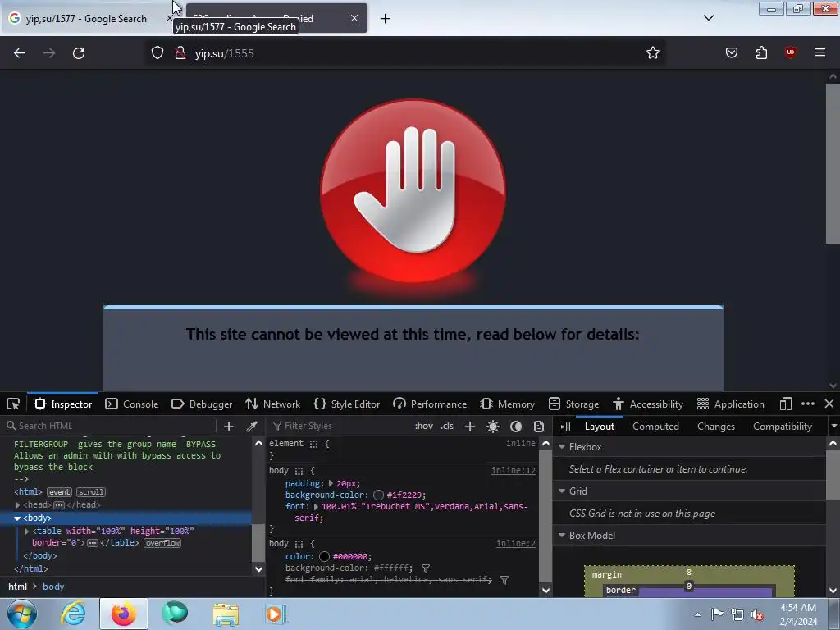Open the #000000 color swatch
The height and width of the screenshot is (630, 840).
324,557
